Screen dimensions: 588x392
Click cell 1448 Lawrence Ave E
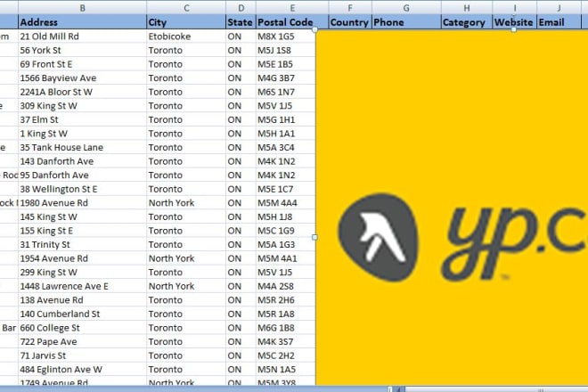(82, 286)
